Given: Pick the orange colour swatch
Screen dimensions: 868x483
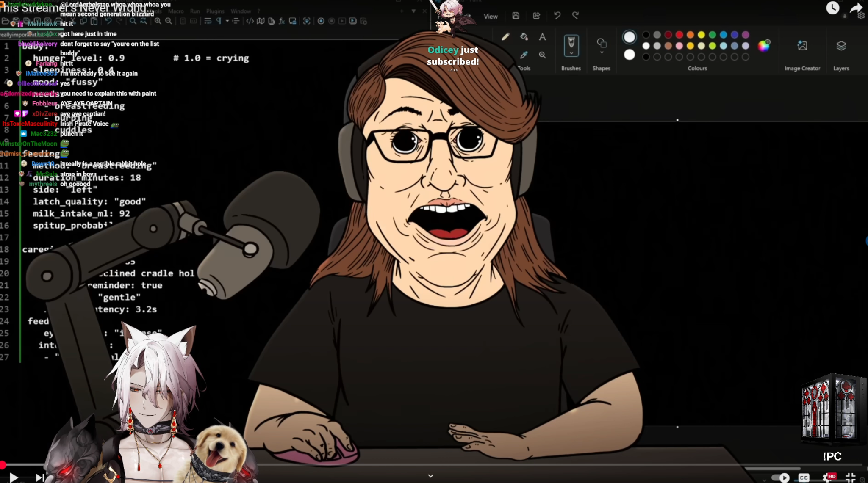Looking at the screenshot, I should coord(690,35).
